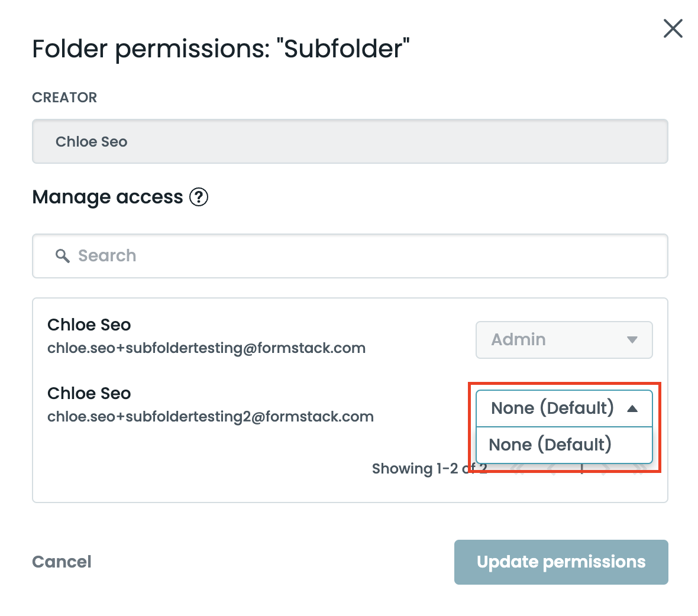Click the Update permissions button

coord(561,562)
